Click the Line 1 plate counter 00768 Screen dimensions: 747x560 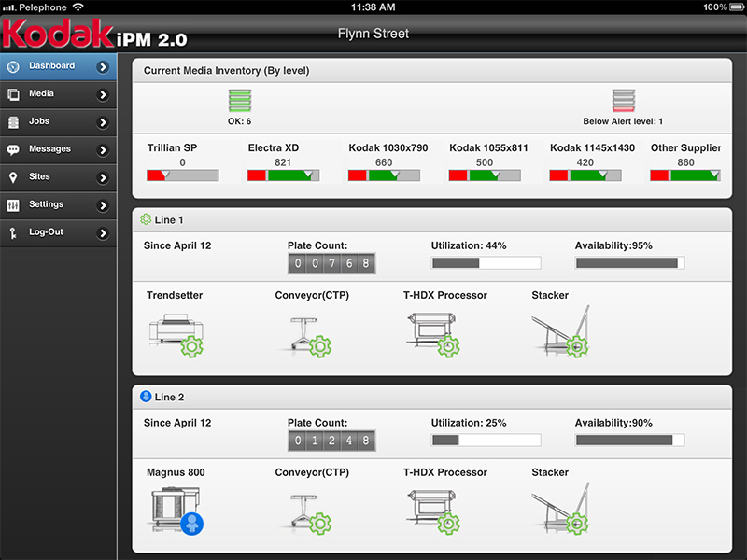tap(331, 263)
